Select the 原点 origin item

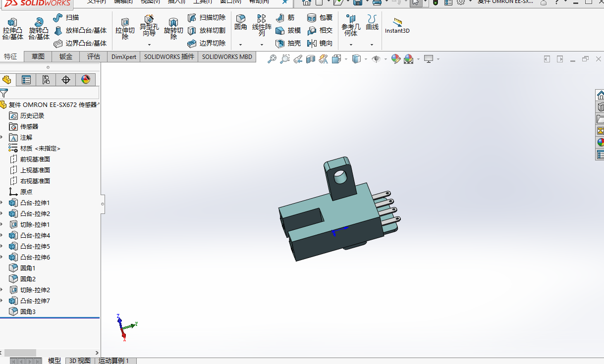click(x=20, y=192)
